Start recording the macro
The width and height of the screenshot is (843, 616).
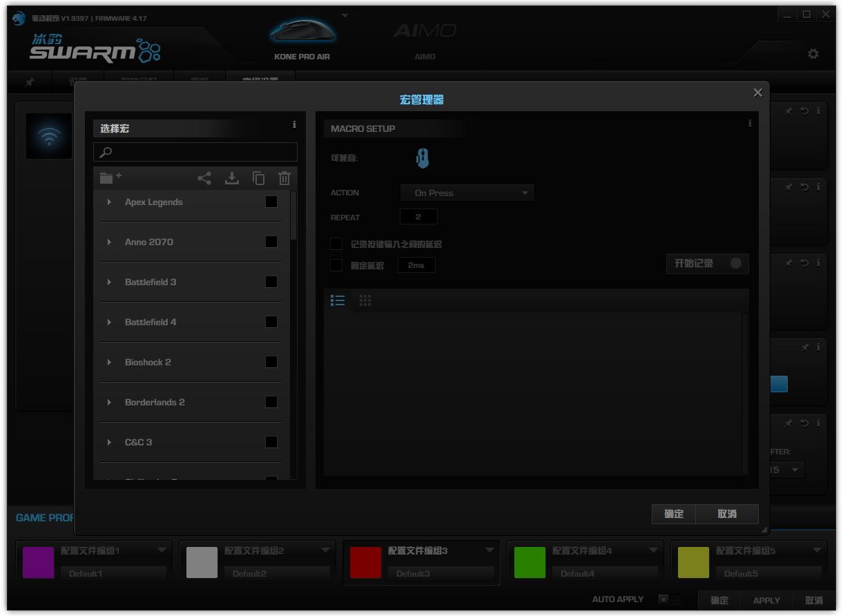click(x=708, y=263)
